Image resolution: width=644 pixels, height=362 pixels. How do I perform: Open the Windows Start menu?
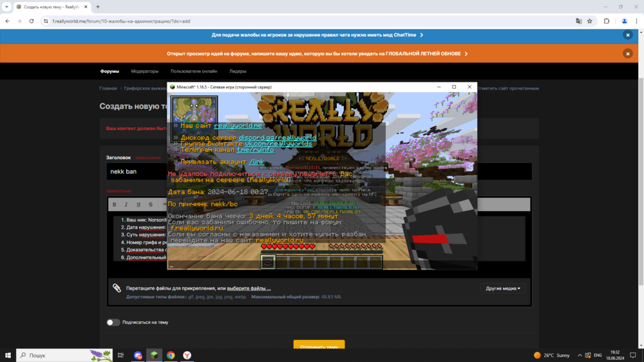(x=8, y=356)
